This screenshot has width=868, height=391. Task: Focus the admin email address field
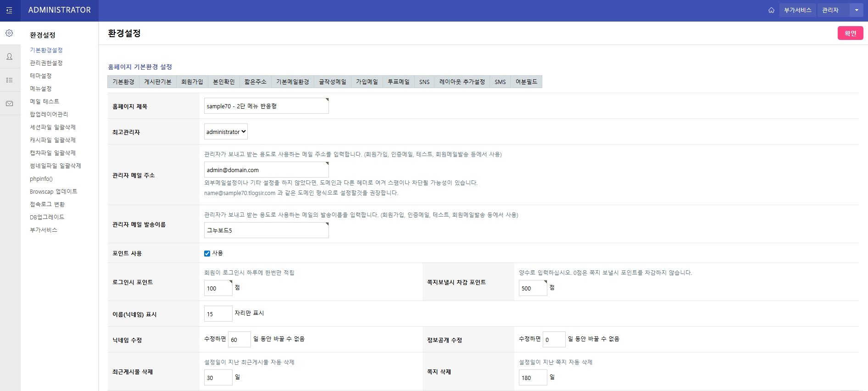[x=266, y=170]
